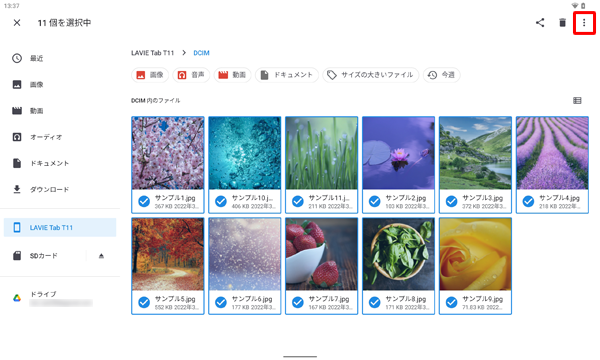This screenshot has height=360, width=600.
Task: Select the 今週 filter chip
Action: (442, 75)
